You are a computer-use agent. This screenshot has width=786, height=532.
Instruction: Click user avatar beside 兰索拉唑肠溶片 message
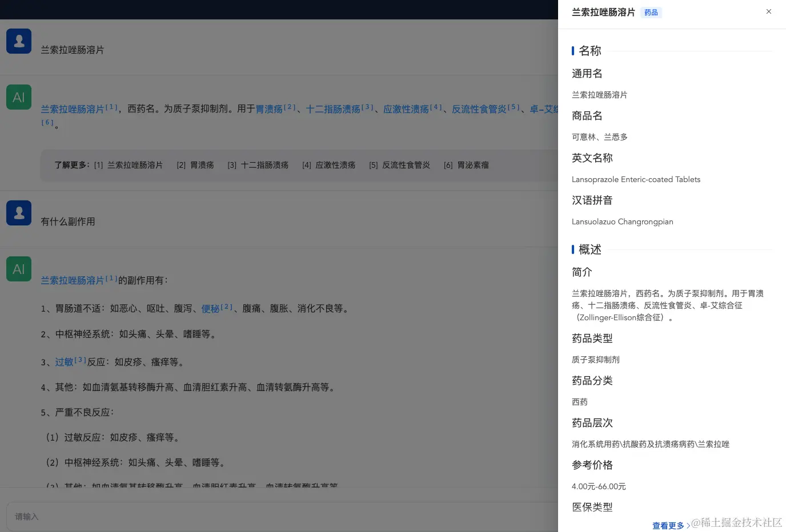click(19, 41)
